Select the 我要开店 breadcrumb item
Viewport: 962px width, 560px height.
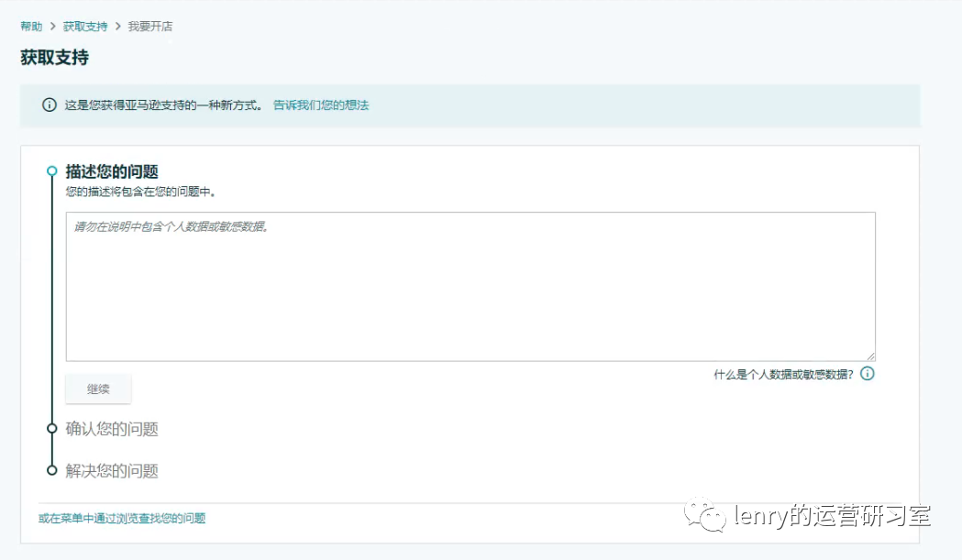point(150,27)
